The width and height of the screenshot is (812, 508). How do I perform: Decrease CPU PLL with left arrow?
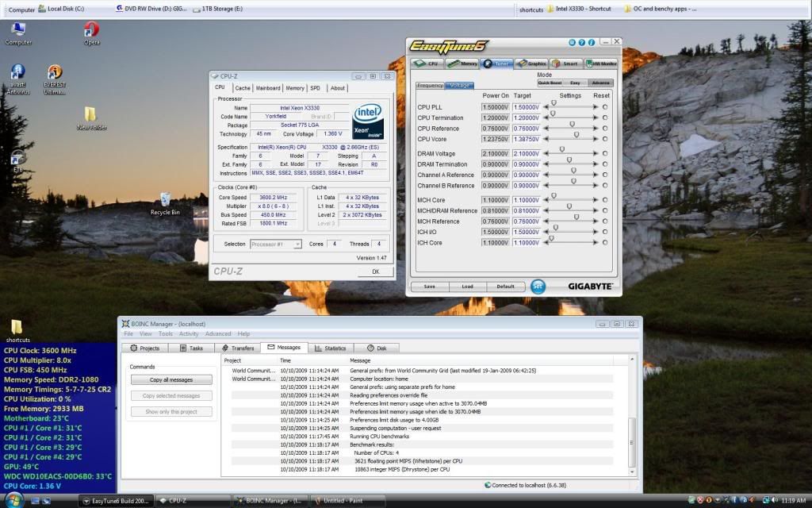tap(546, 107)
